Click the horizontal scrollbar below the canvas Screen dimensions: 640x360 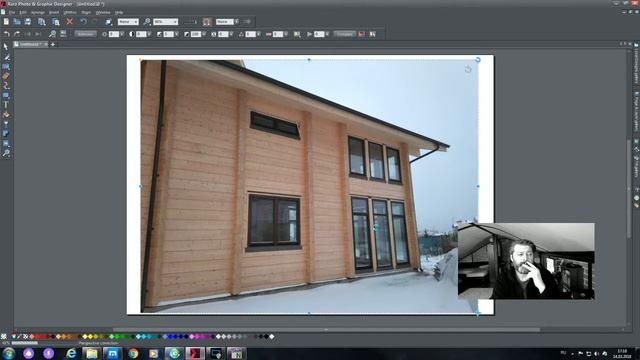tap(327, 329)
